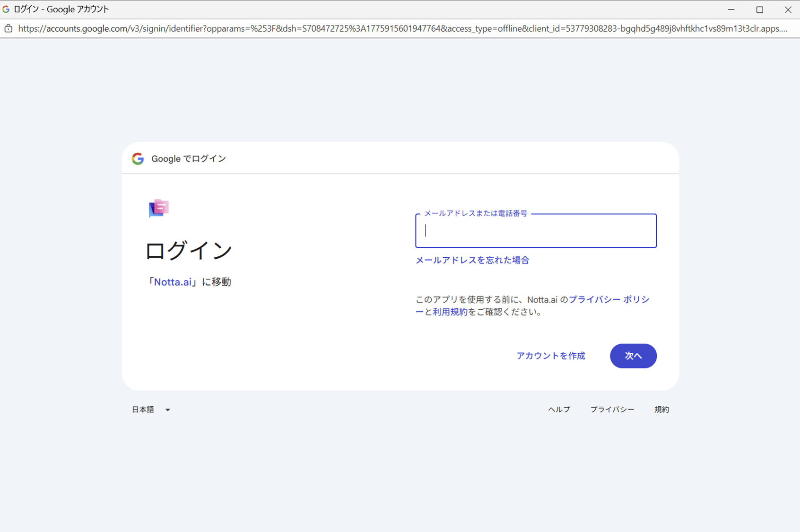
Task: Open the footer 規約 link
Action: point(661,410)
